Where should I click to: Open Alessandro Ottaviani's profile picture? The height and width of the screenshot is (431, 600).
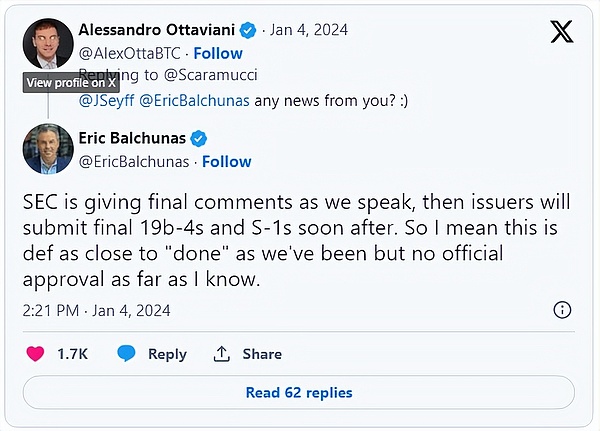coord(47,44)
